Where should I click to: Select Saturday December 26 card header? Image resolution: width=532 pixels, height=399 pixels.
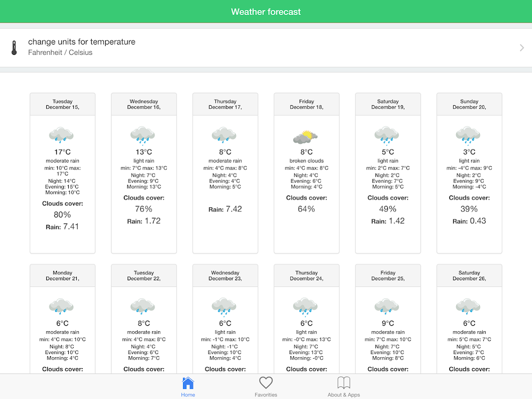pyautogui.click(x=469, y=275)
